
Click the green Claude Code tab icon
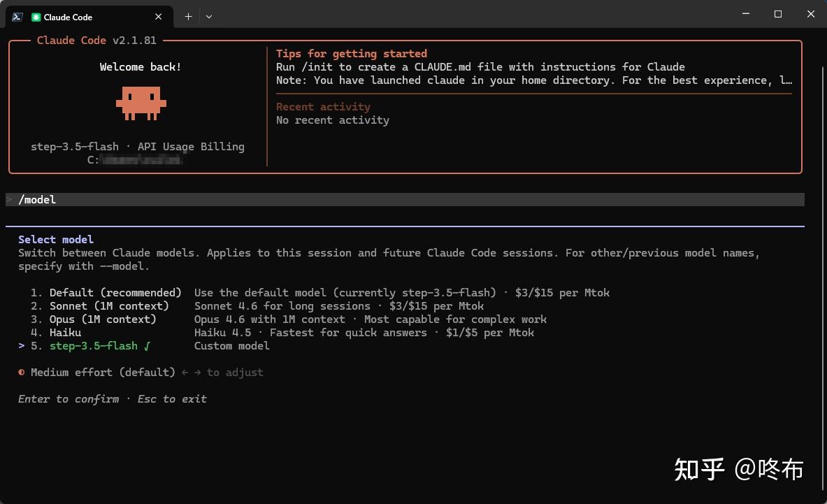pos(36,17)
